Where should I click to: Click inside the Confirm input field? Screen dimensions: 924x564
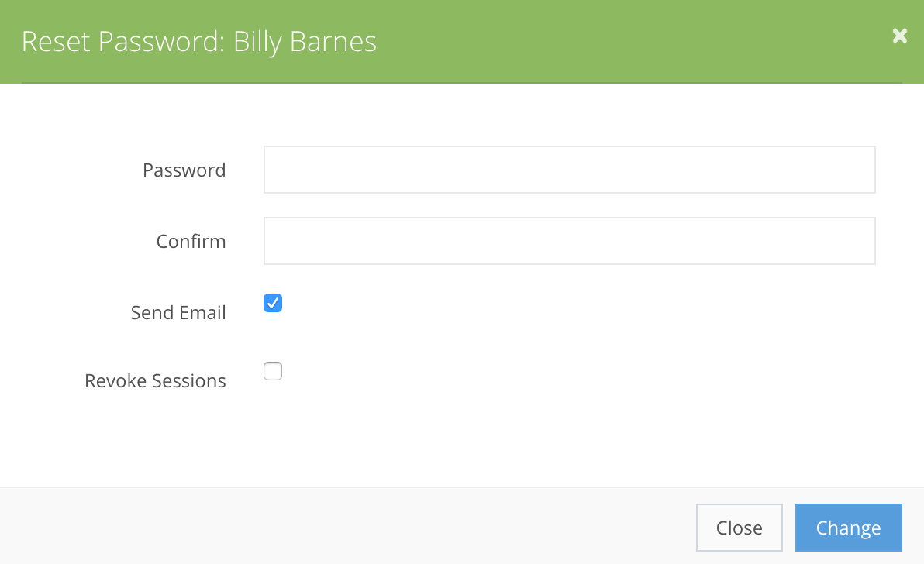coord(570,240)
